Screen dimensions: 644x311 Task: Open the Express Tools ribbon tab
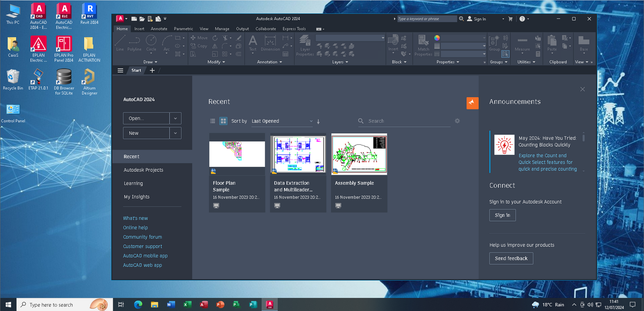pos(294,29)
